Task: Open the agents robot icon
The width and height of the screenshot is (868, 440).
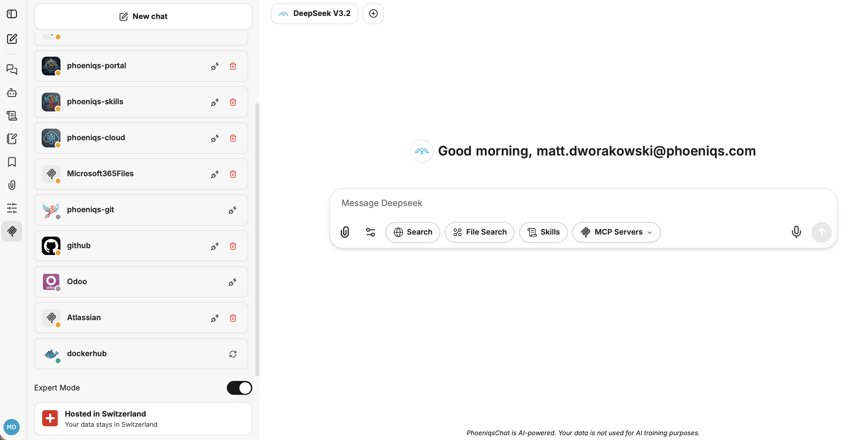Action: pyautogui.click(x=12, y=93)
